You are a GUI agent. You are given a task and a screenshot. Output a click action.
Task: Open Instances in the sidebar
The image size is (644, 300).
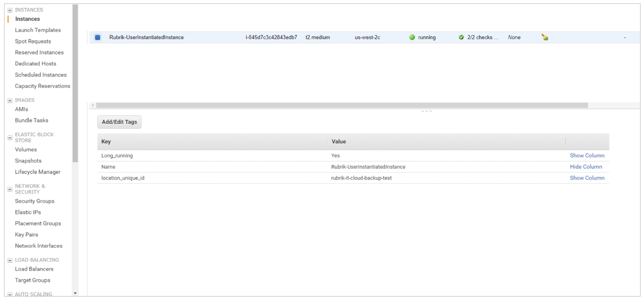(28, 19)
